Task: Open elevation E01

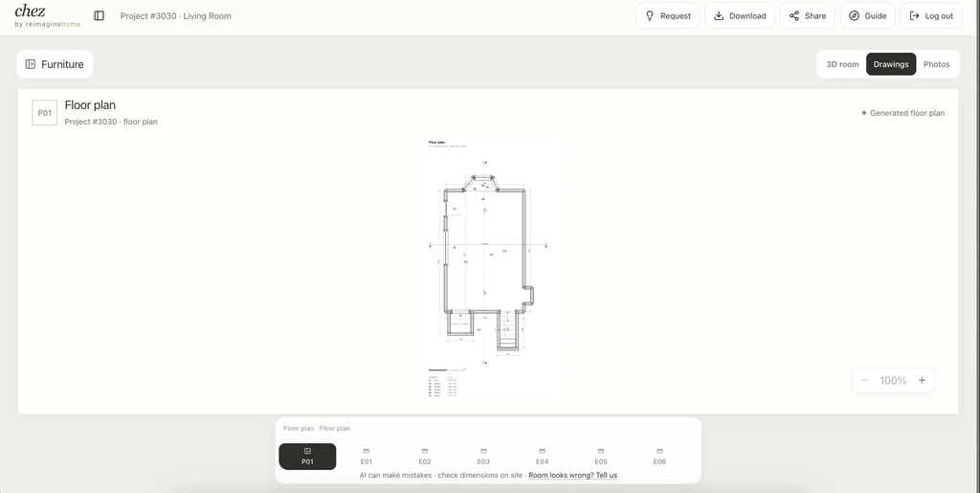Action: pos(367,457)
